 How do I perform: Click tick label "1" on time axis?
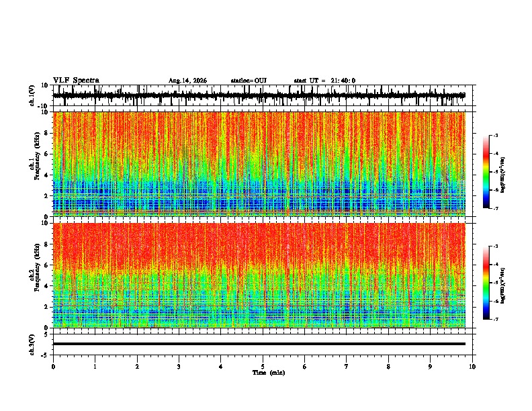[95, 367]
